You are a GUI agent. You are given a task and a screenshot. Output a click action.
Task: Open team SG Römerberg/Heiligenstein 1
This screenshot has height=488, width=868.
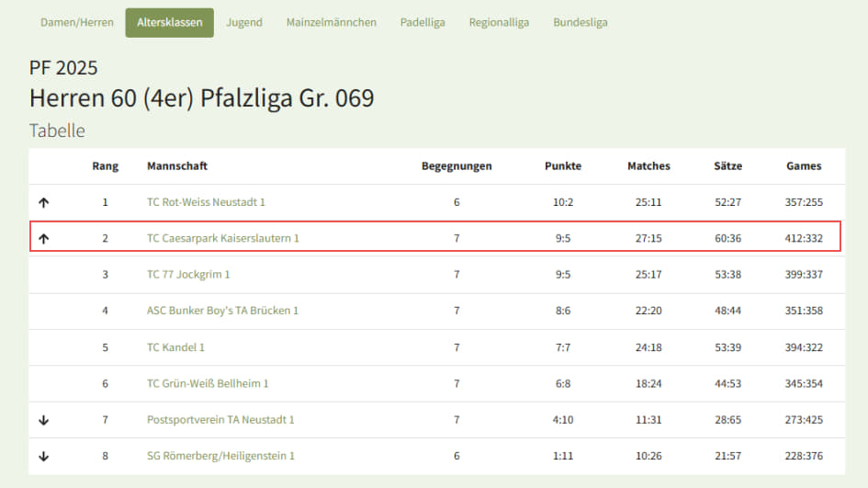220,456
